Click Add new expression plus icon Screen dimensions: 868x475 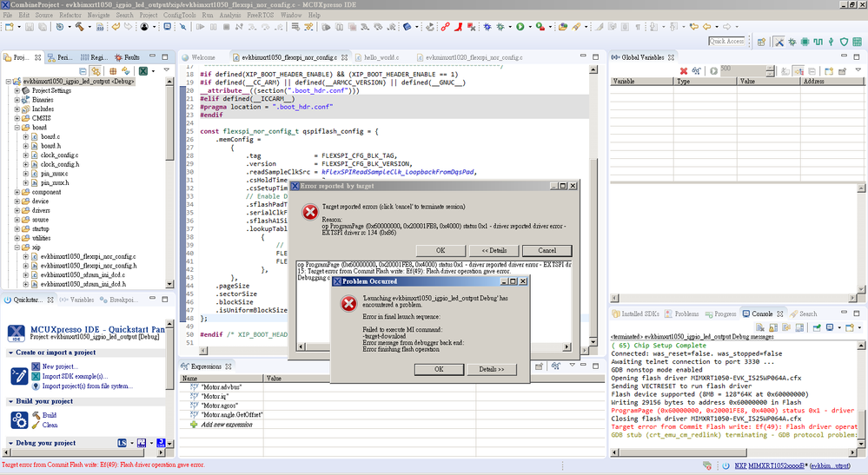(194, 425)
